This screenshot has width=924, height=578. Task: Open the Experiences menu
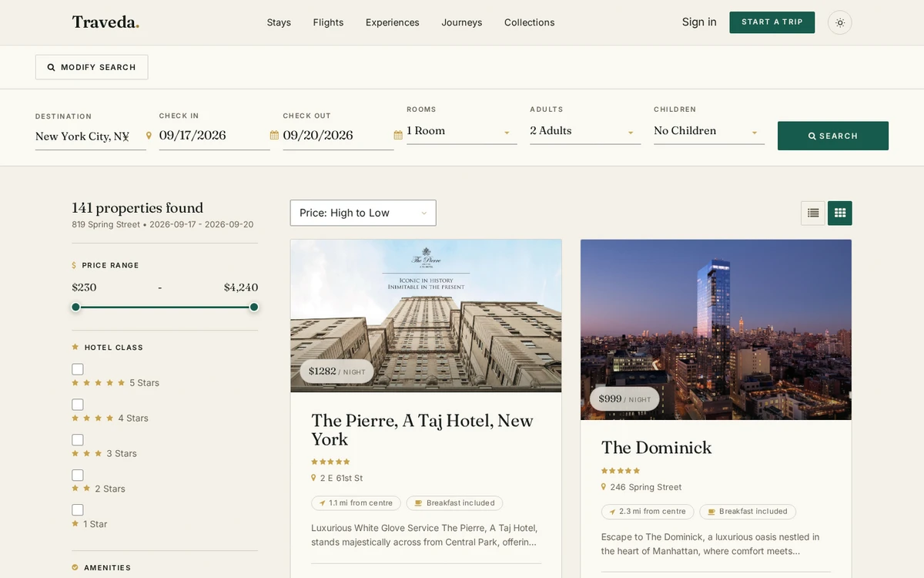(x=393, y=22)
